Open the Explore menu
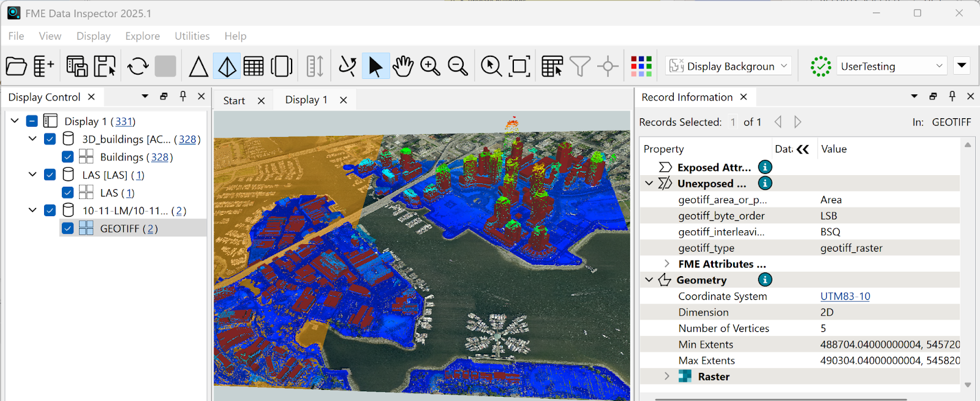This screenshot has width=980, height=401. point(143,36)
